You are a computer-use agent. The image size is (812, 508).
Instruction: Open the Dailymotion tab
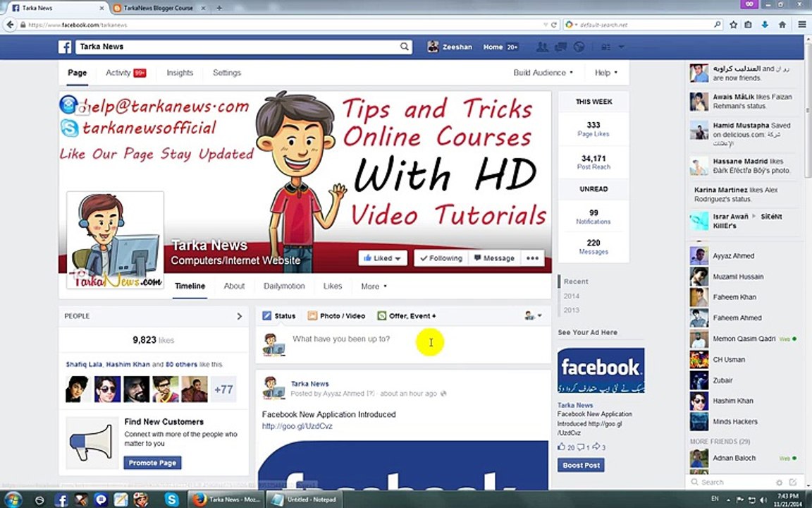pos(284,286)
